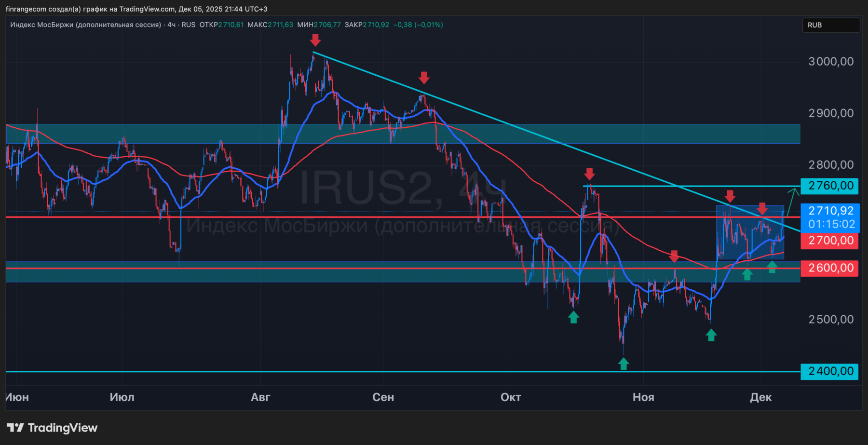Click the TradingView logo at bottom left
Viewport: 868px width, 445px height.
[52, 428]
